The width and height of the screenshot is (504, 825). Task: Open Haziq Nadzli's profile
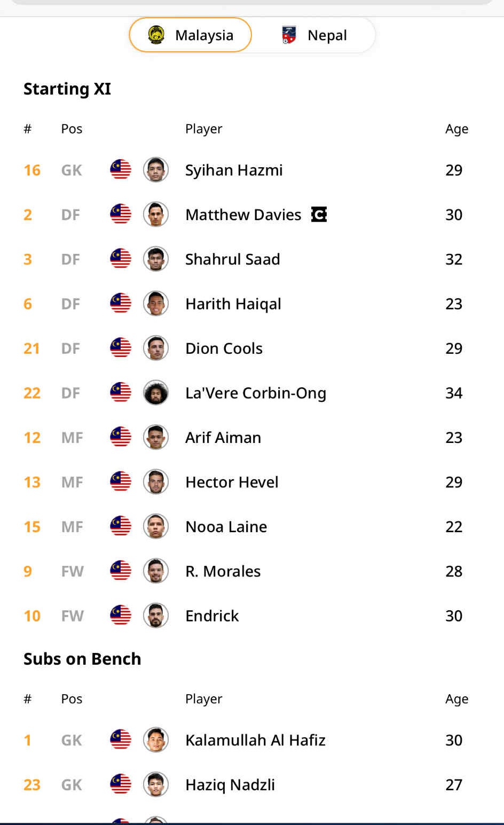pyautogui.click(x=230, y=785)
